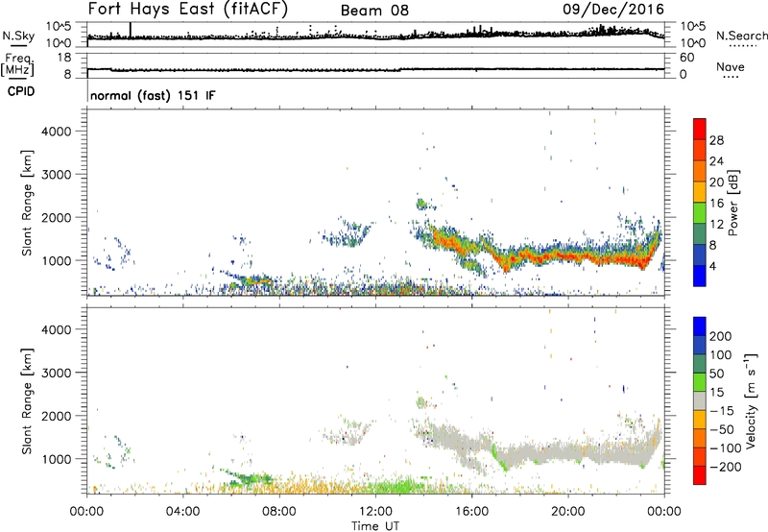Click the 24 tick on Power scale

[716, 161]
